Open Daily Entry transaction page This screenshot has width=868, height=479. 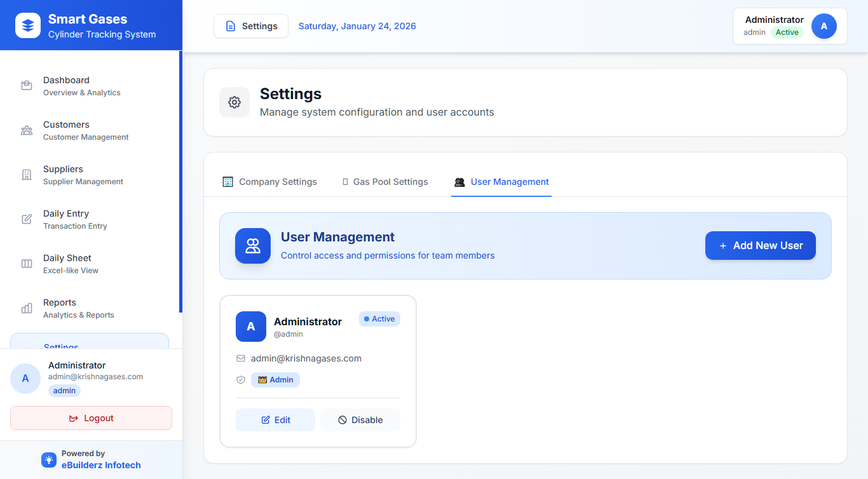click(90, 219)
